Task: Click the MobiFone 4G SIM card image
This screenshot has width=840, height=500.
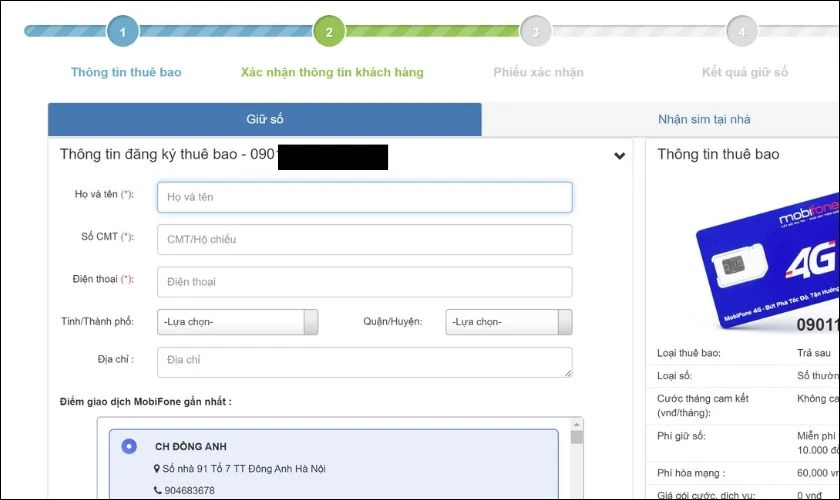Action: [768, 260]
